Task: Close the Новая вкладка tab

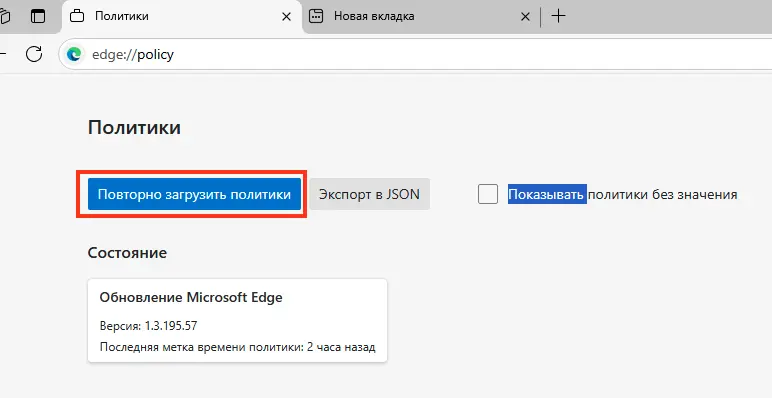Action: tap(525, 17)
